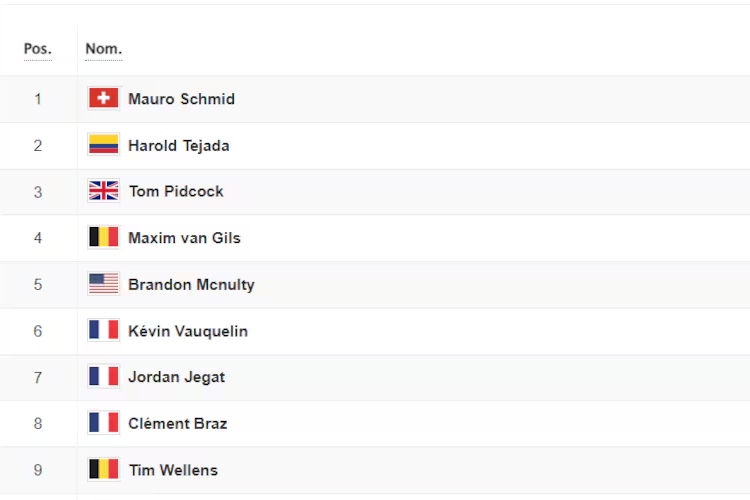Click the French flag next to Clément Braz
This screenshot has width=750, height=500.
click(x=103, y=423)
